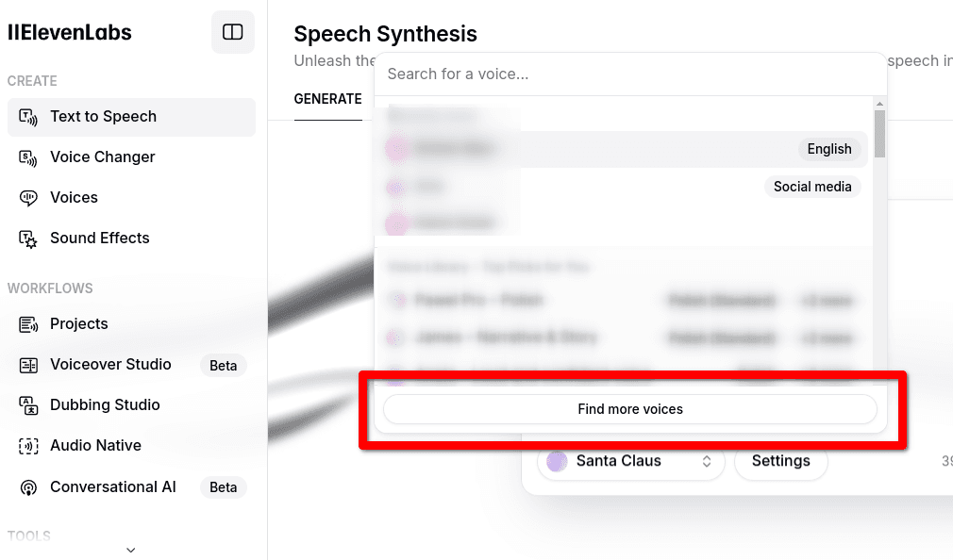Click the Text to Speech sidebar icon

click(x=28, y=117)
